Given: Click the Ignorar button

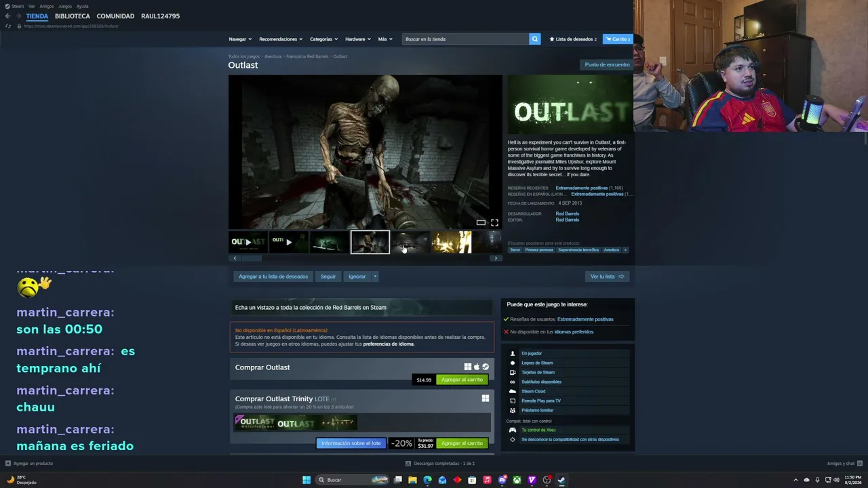Looking at the screenshot, I should pos(357,277).
